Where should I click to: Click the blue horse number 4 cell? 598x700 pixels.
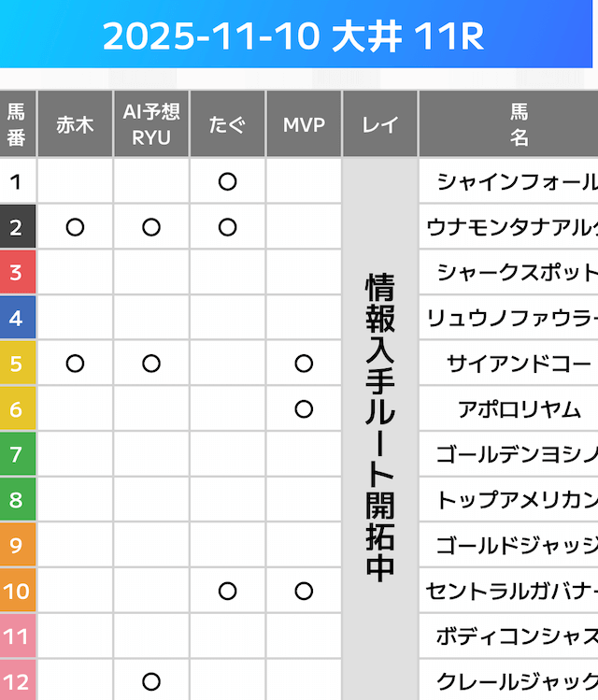click(x=17, y=318)
